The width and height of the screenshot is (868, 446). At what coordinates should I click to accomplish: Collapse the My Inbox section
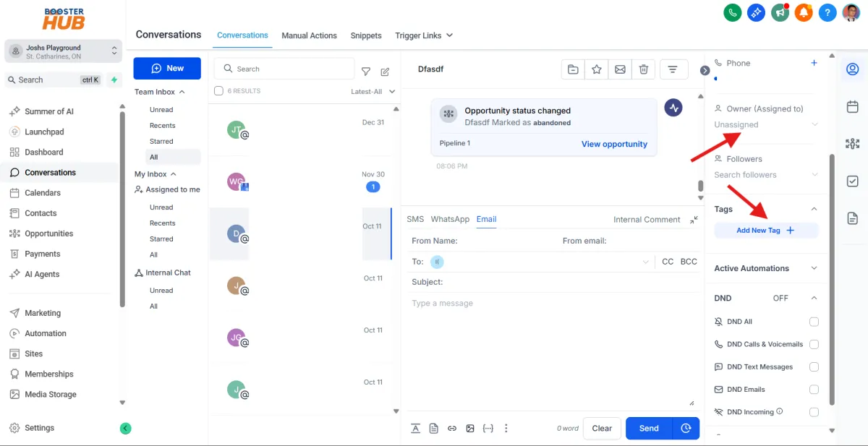174,174
